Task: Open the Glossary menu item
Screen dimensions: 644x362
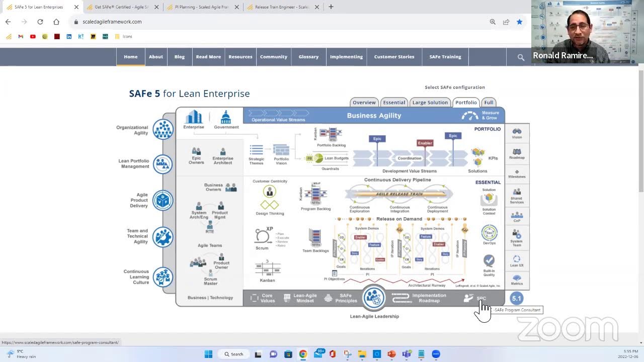Action: tap(308, 57)
